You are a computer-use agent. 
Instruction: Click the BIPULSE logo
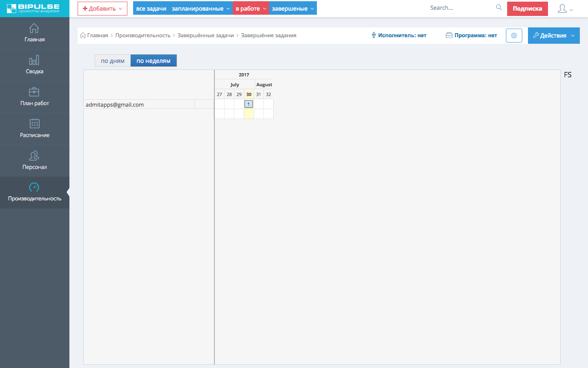click(x=33, y=8)
